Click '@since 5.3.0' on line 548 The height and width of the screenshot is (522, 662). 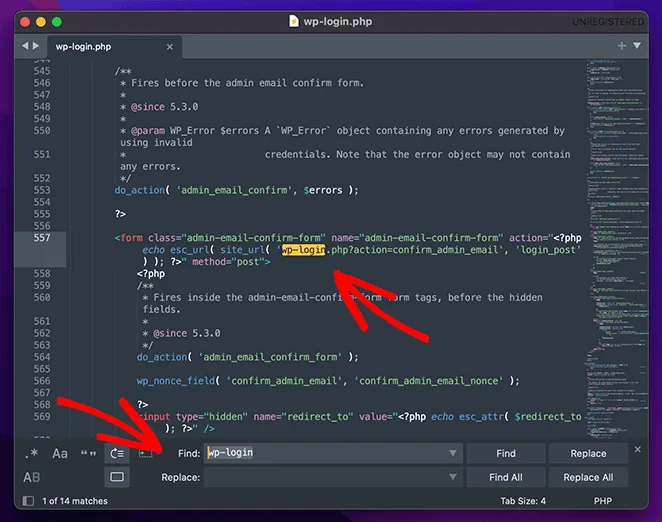[164, 107]
